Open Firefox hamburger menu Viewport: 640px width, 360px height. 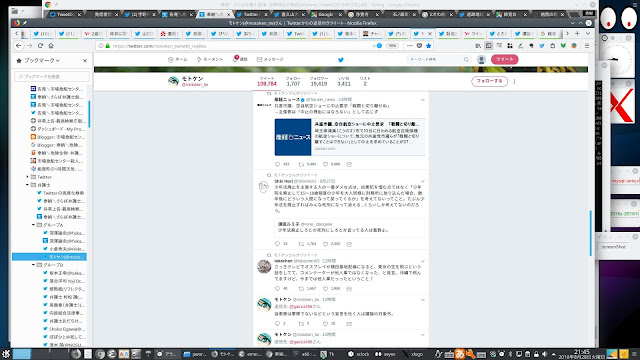point(587,46)
